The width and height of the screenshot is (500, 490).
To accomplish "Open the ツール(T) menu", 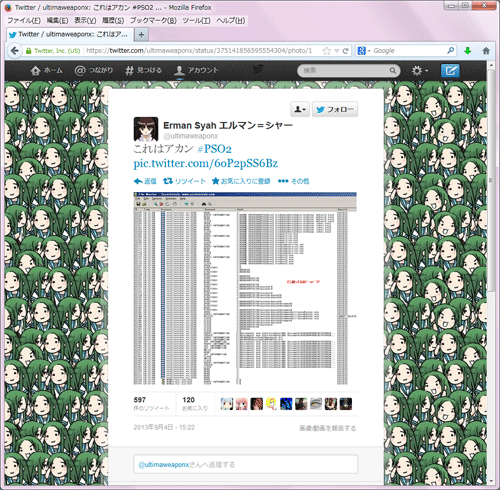I will (196, 21).
